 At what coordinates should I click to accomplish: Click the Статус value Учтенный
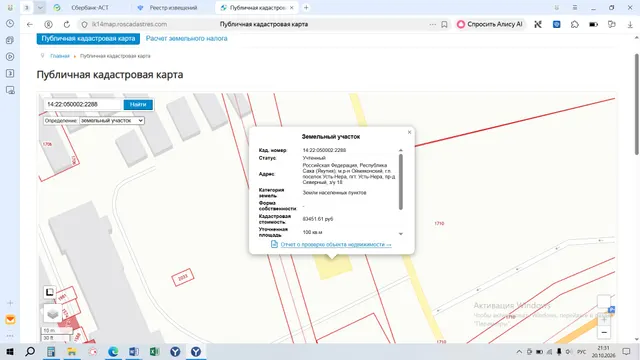(314, 158)
